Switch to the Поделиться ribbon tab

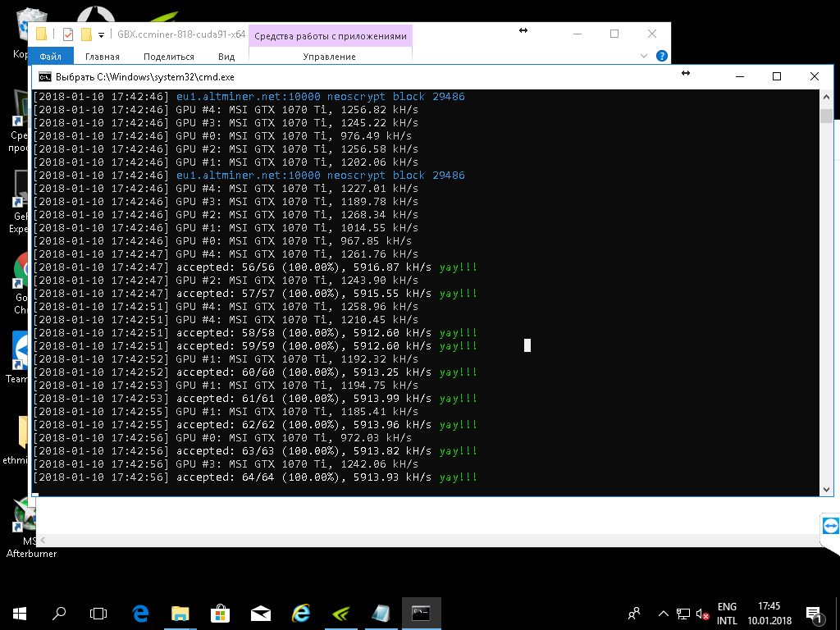(169, 57)
